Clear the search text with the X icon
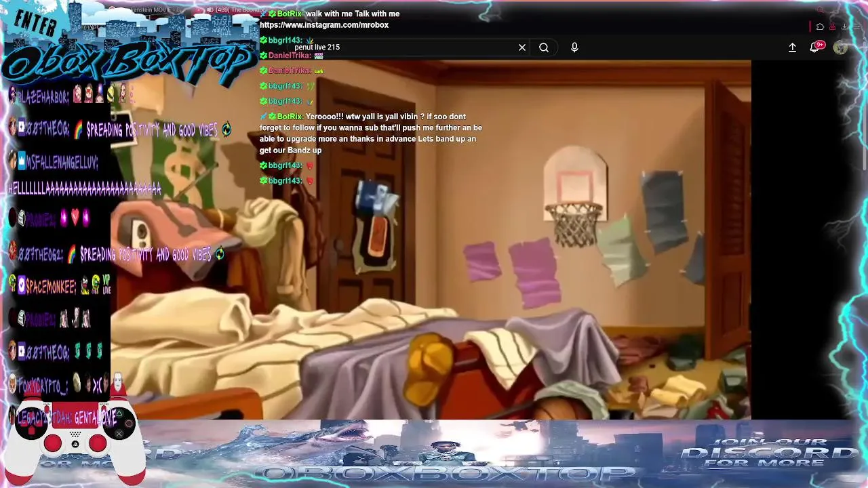The width and height of the screenshot is (868, 488). [x=522, y=47]
